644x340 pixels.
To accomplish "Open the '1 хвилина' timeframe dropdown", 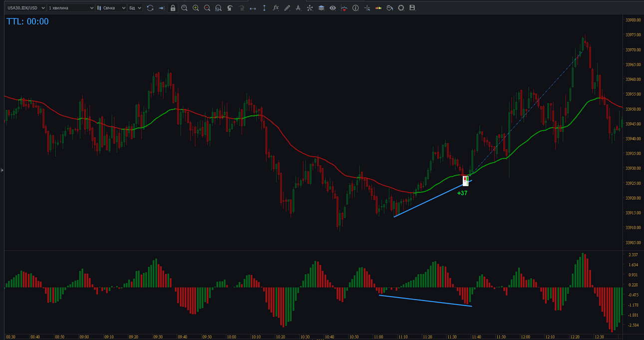I will (x=71, y=8).
